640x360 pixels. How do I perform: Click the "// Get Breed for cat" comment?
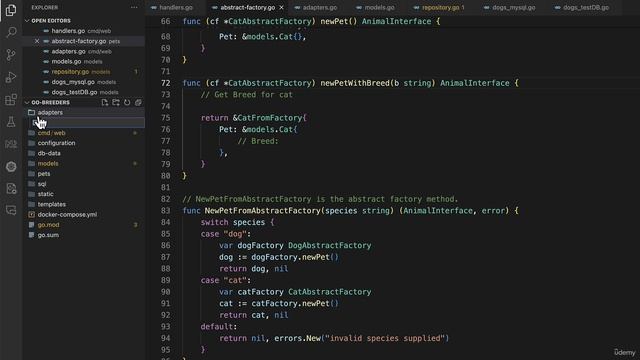point(247,95)
